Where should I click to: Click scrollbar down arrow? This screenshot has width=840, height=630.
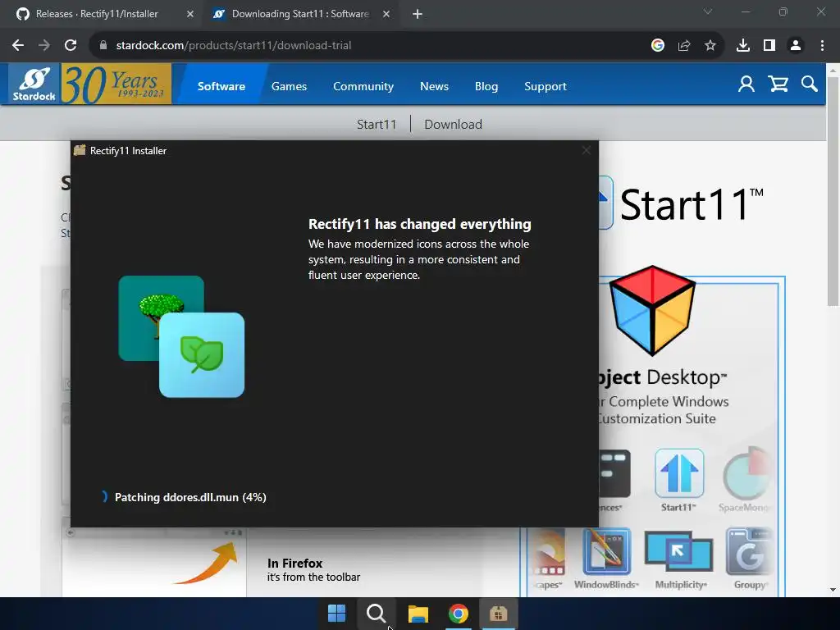point(833,591)
